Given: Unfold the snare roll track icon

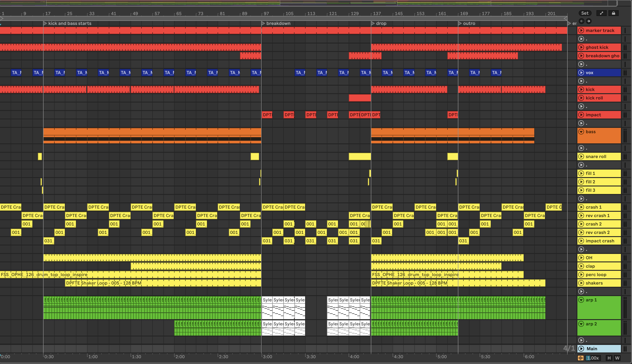Looking at the screenshot, I should pos(581,157).
